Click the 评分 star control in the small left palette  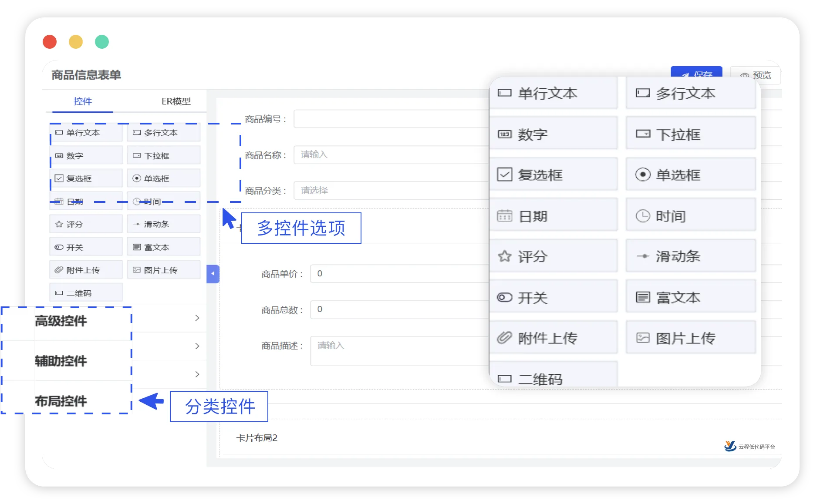point(86,224)
